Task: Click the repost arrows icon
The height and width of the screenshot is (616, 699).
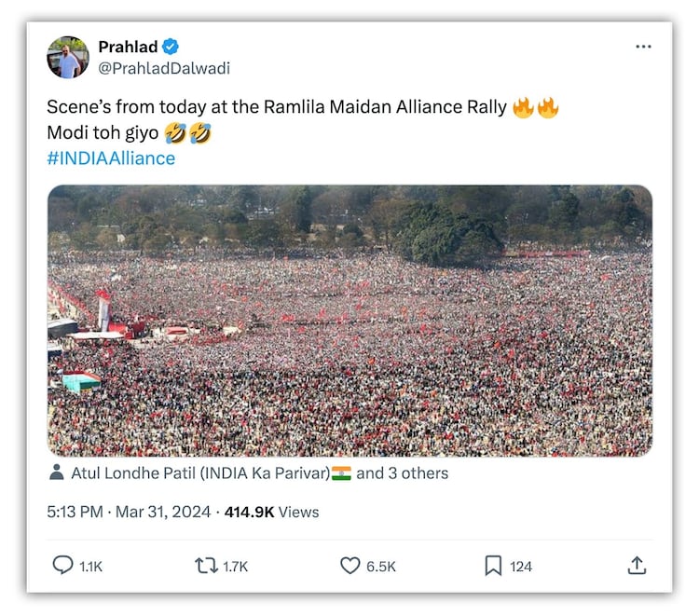Action: click(205, 565)
